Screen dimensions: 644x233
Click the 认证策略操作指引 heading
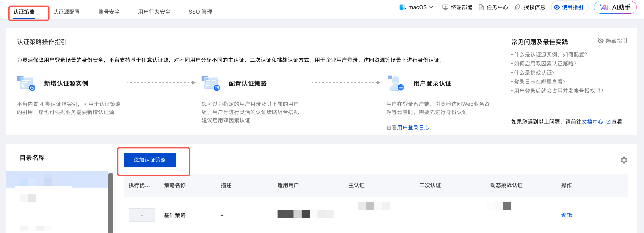pos(42,42)
